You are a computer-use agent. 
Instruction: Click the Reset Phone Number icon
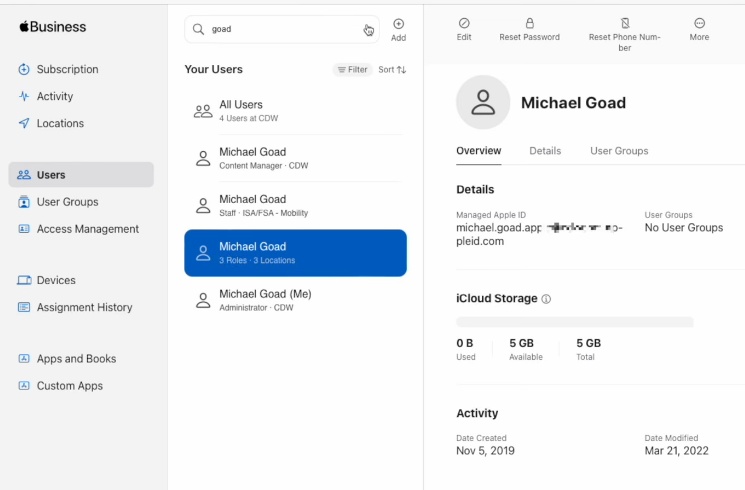pos(625,23)
